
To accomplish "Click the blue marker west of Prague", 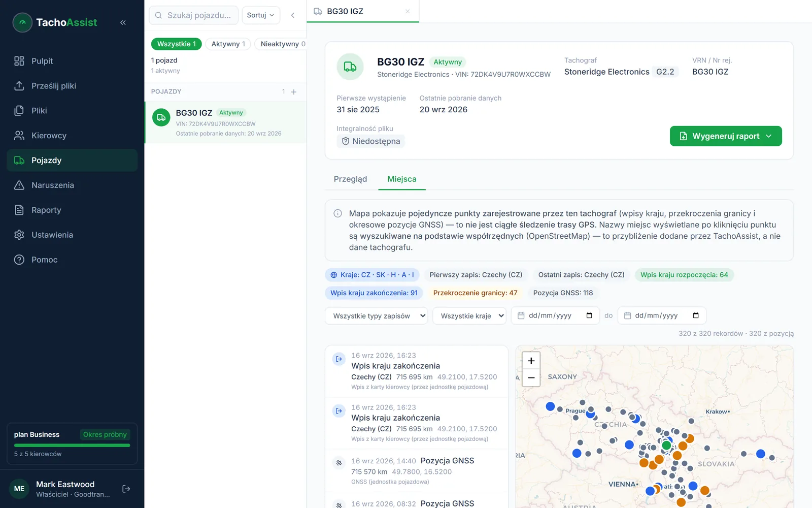I will 550,406.
